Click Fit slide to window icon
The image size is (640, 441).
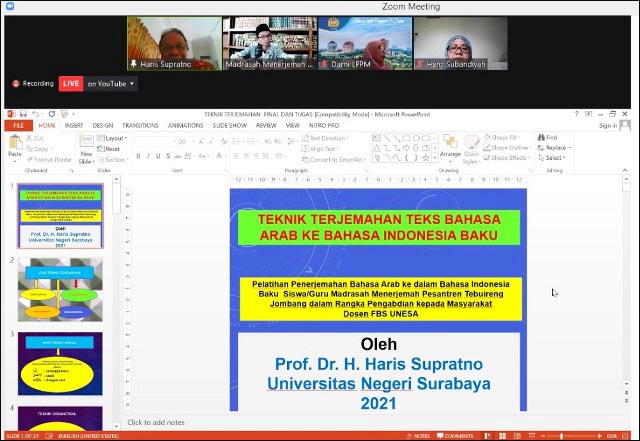(625, 436)
